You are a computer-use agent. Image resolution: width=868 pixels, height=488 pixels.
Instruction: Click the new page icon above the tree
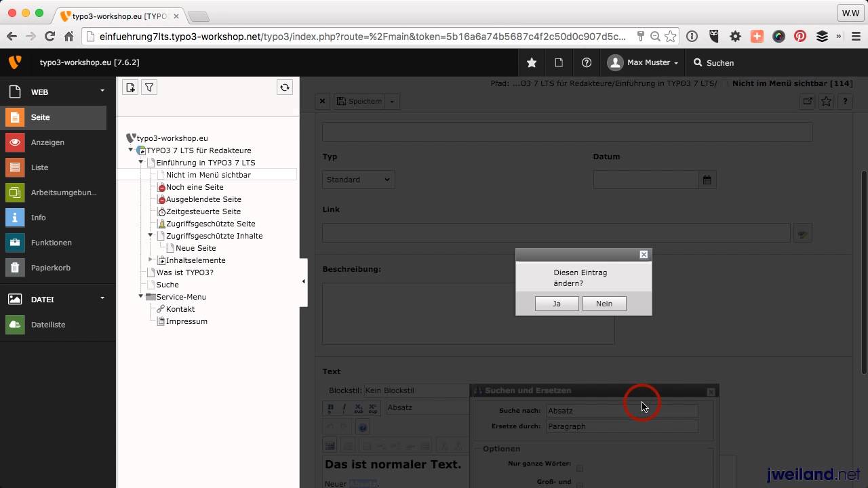(x=130, y=87)
